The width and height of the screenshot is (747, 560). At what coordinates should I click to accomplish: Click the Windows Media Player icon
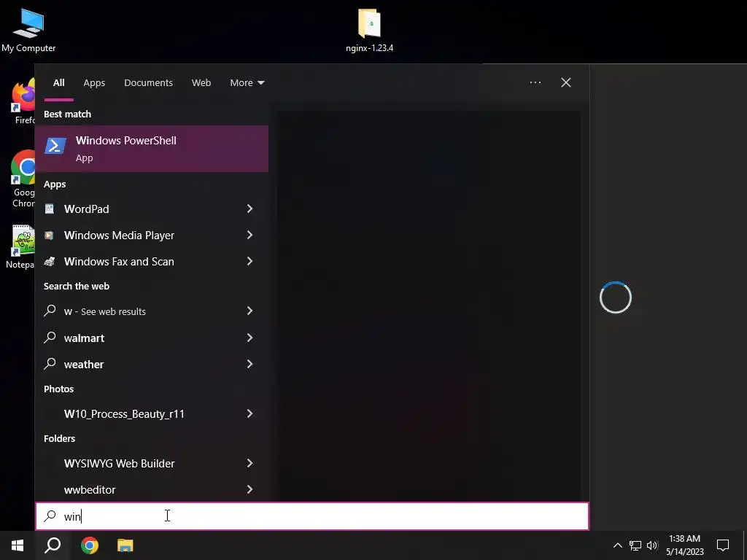[x=49, y=236]
